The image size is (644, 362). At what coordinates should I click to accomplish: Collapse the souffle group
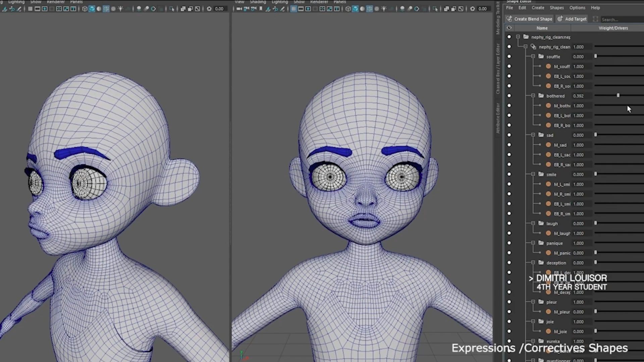[x=533, y=57]
